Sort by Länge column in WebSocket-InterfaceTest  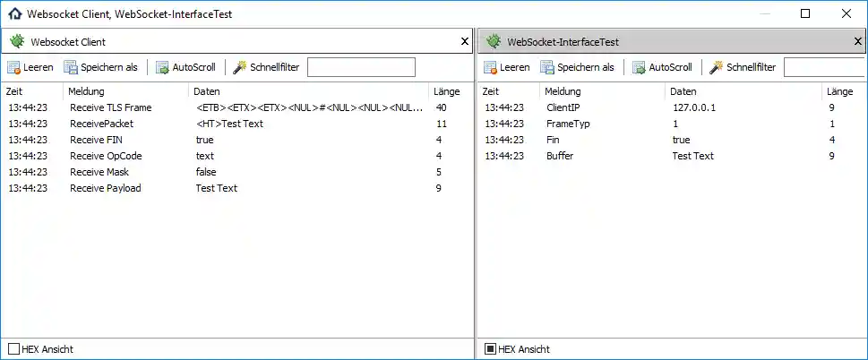pos(844,91)
